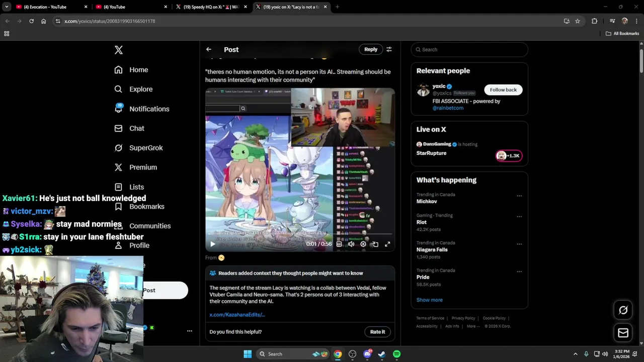
Task: Open more options for Pride trend
Action: click(519, 271)
